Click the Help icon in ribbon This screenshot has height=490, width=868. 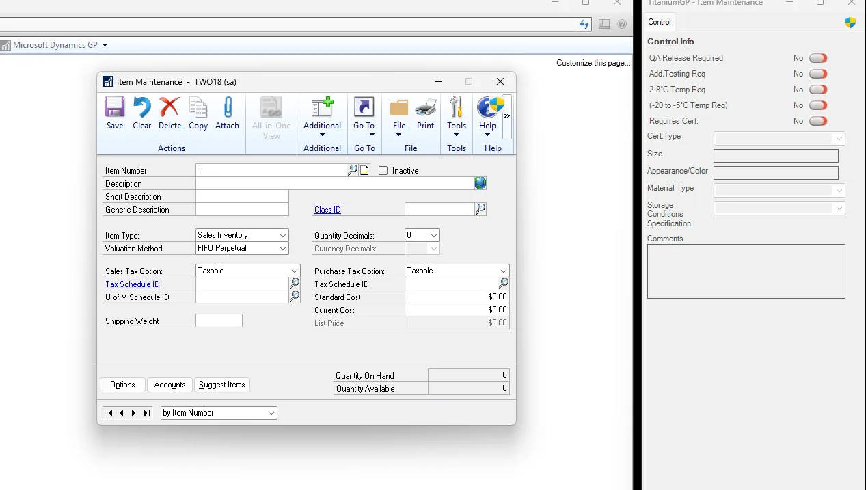click(x=489, y=107)
